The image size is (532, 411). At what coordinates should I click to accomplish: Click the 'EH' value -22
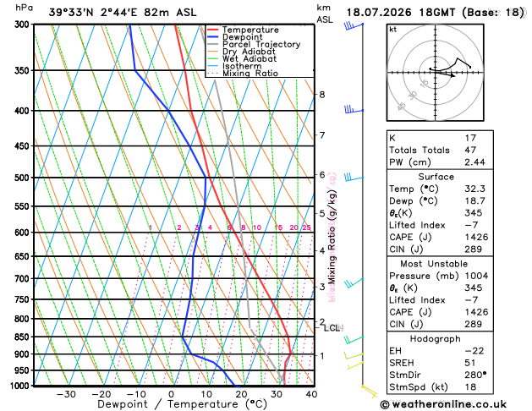[474, 351]
